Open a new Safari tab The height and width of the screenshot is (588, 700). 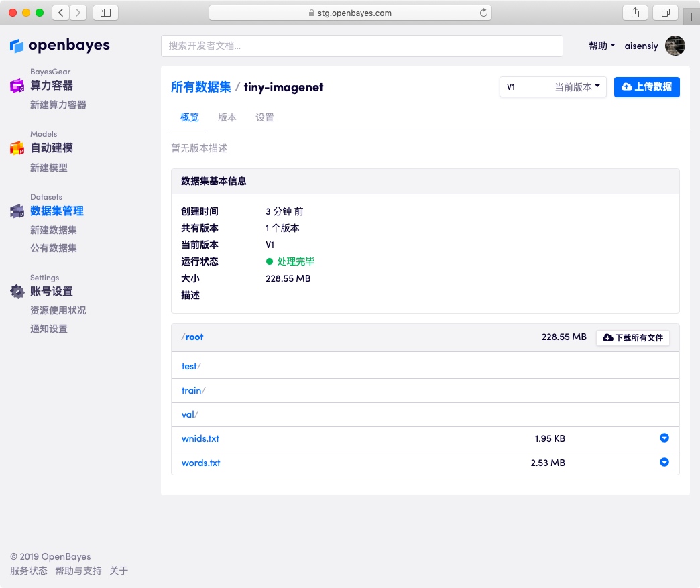(691, 17)
